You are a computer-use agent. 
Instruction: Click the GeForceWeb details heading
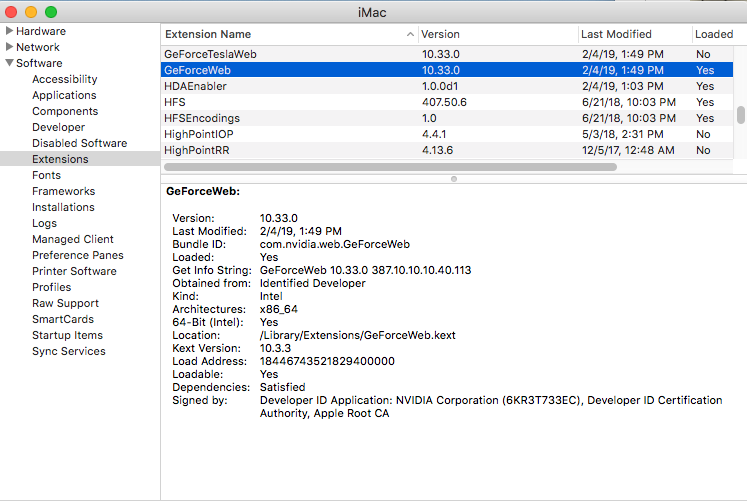click(203, 191)
